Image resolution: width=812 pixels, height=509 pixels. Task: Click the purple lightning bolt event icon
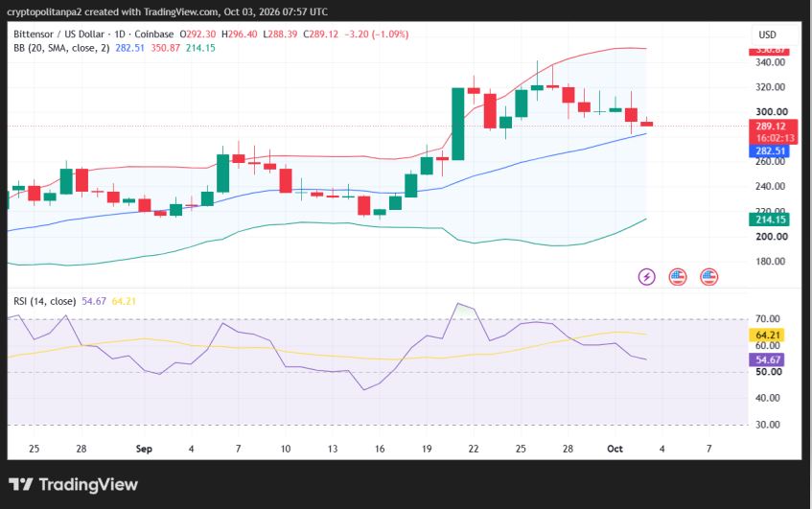(x=646, y=277)
